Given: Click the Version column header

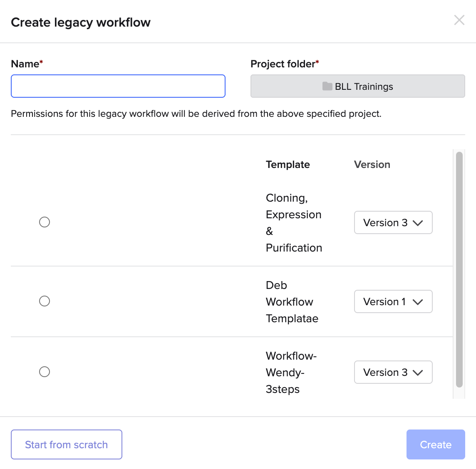Looking at the screenshot, I should 372,165.
